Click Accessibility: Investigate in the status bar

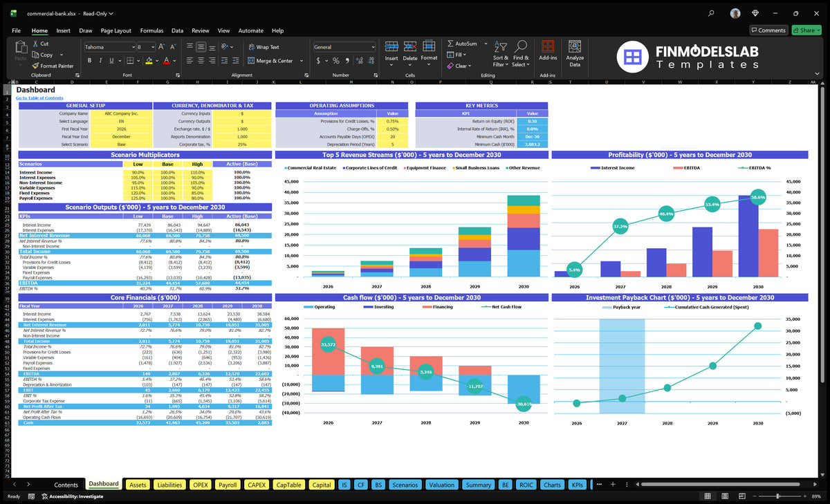(71, 496)
